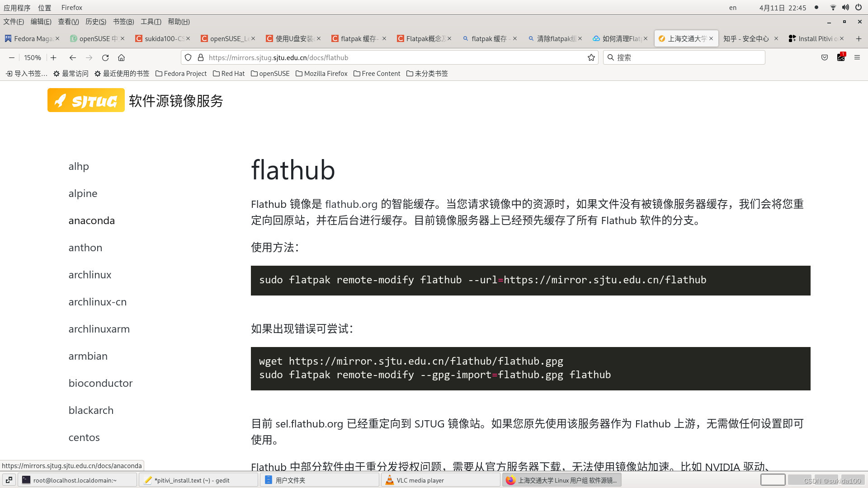868x488 pixels.
Task: Close the Install Pitivi tab
Action: (842, 38)
